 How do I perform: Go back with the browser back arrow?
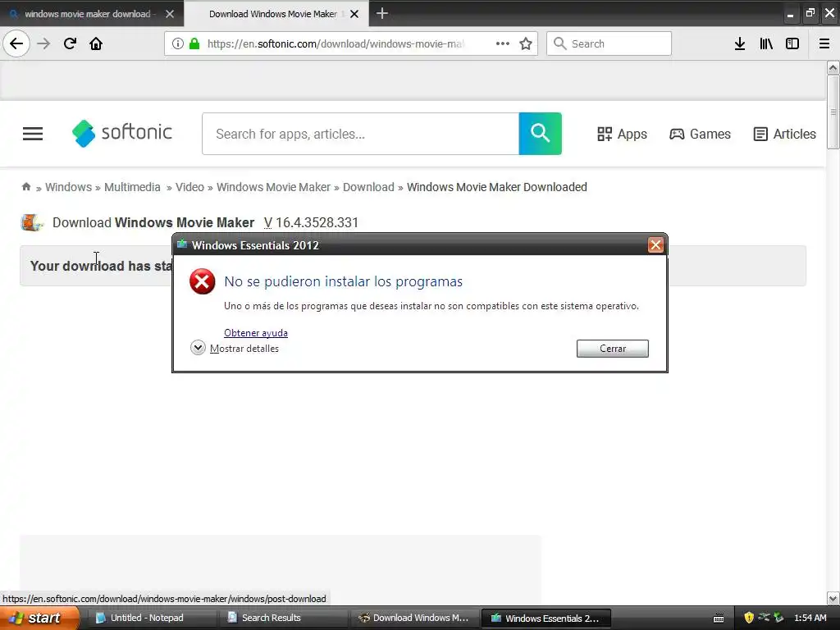[x=16, y=43]
